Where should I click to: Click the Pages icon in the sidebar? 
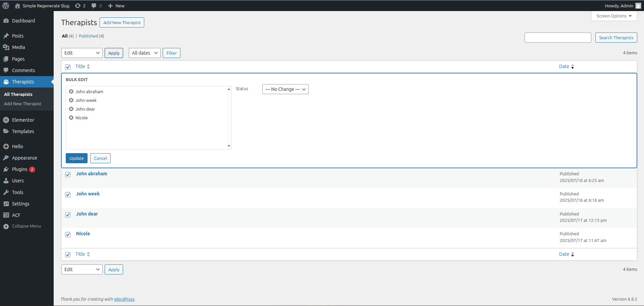pos(6,59)
